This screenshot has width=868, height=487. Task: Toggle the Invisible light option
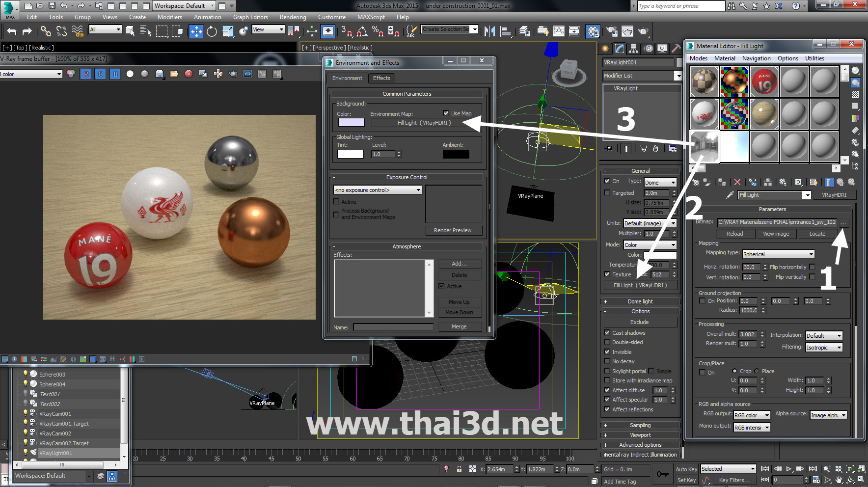pyautogui.click(x=607, y=352)
